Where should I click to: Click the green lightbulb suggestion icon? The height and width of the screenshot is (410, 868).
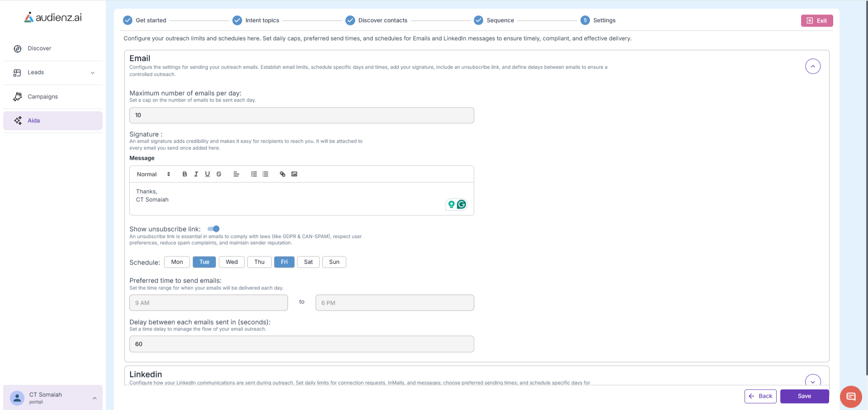point(451,205)
